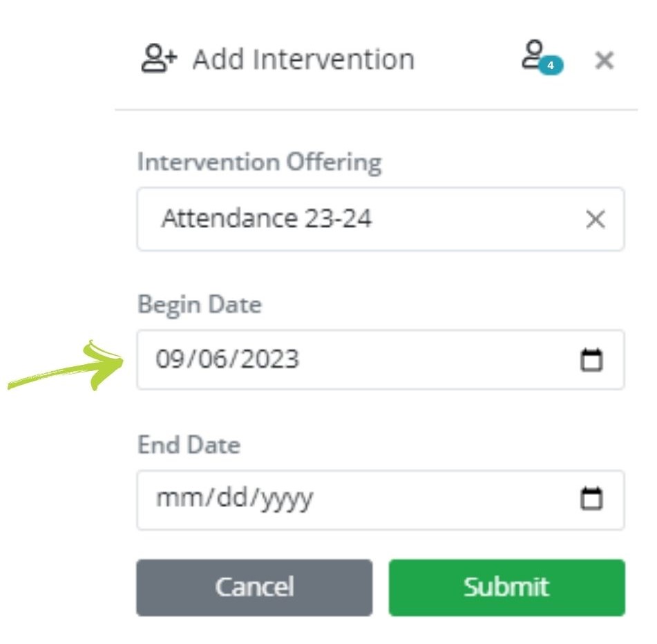Close the Add Intervention panel
Image resolution: width=657 pixels, height=644 pixels.
click(x=604, y=61)
